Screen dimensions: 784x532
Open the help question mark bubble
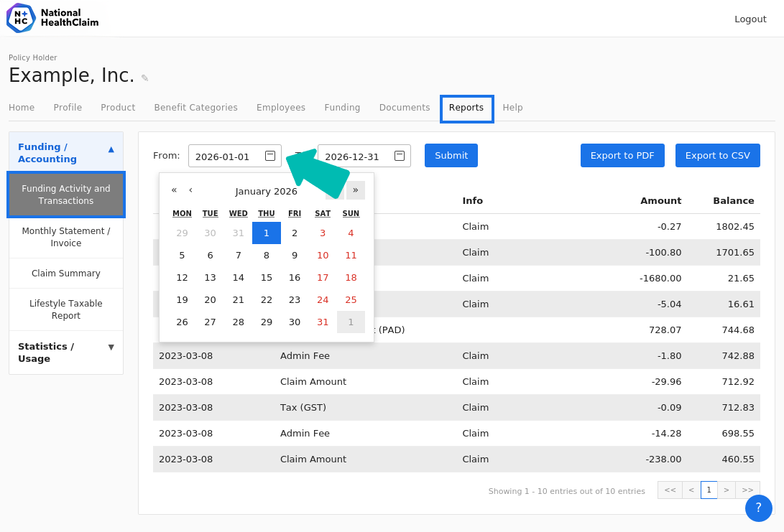click(758, 508)
